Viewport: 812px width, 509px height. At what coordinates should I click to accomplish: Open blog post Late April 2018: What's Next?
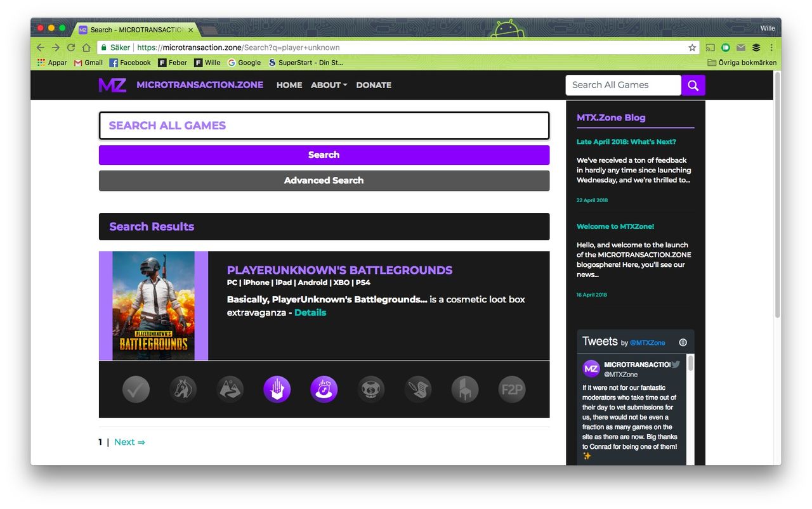click(x=626, y=142)
